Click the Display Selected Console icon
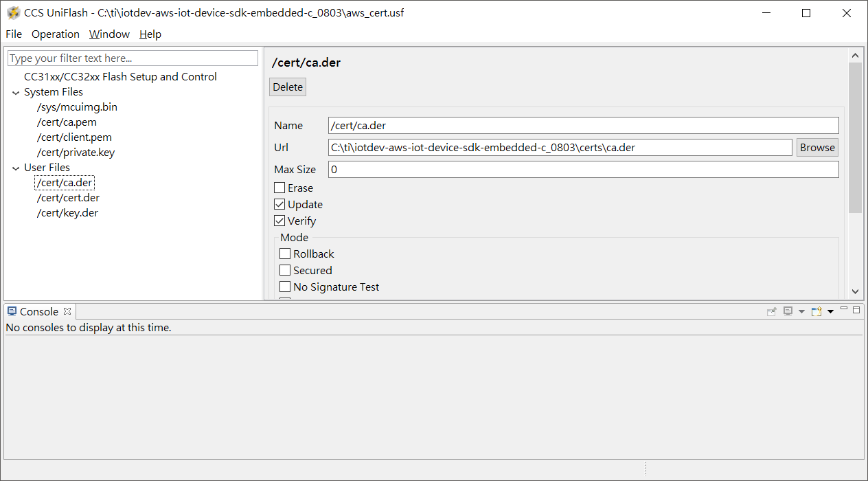Viewport: 868px width, 481px height. point(788,311)
